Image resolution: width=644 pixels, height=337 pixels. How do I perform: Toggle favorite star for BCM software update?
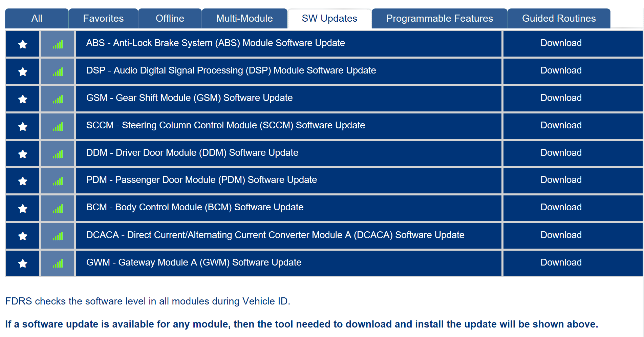(x=23, y=208)
